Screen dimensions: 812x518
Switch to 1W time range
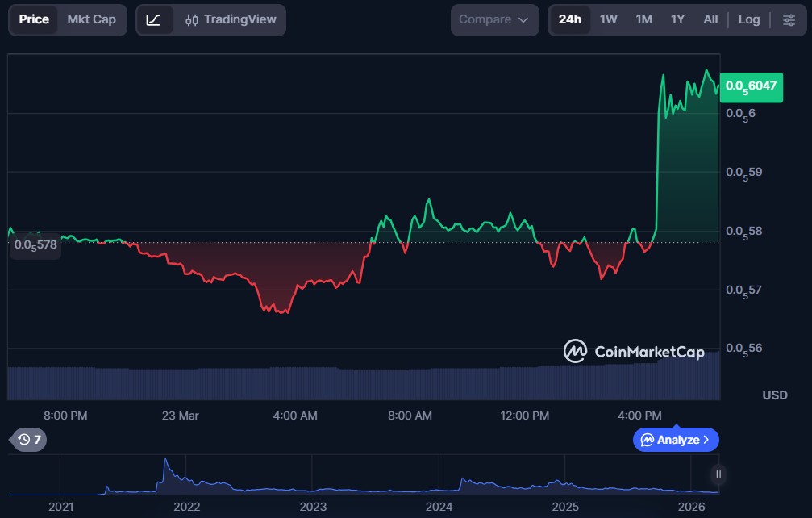coord(608,19)
